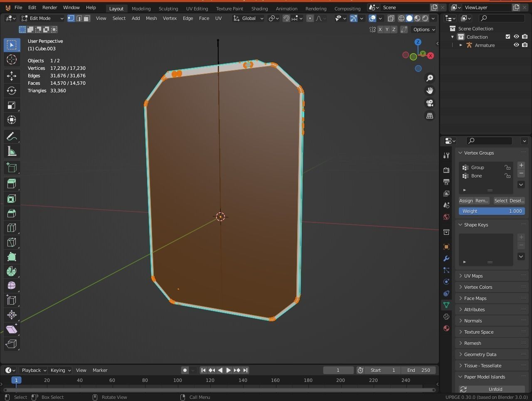The width and height of the screenshot is (532, 401).
Task: Select the Shear tool
Action: [x=12, y=330]
